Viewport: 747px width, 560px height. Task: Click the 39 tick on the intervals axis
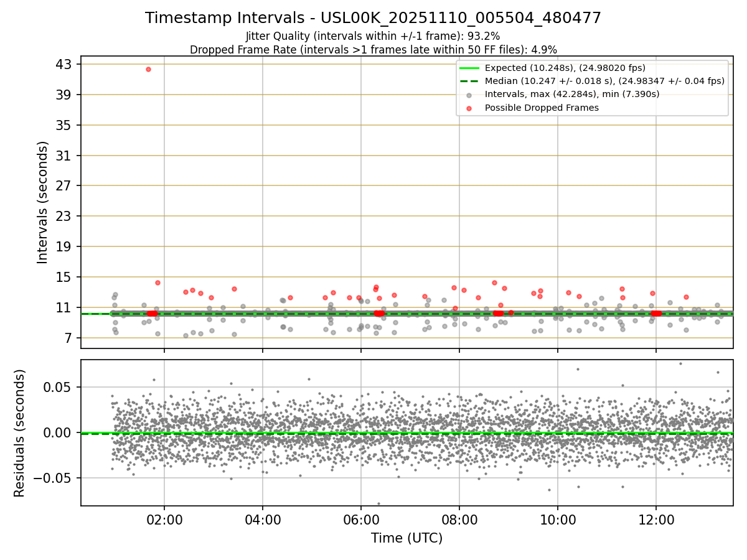64,95
